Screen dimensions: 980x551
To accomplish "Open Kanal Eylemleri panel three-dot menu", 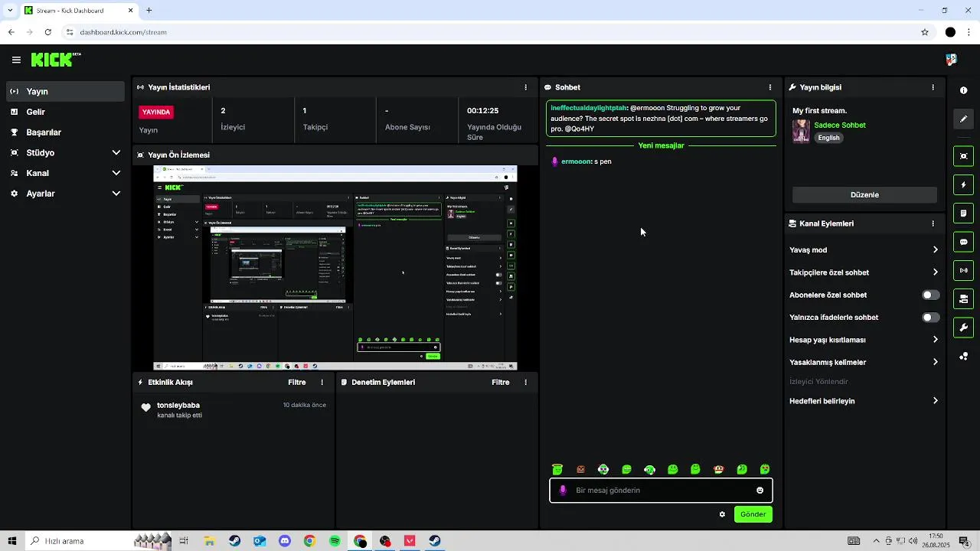I will tap(933, 223).
